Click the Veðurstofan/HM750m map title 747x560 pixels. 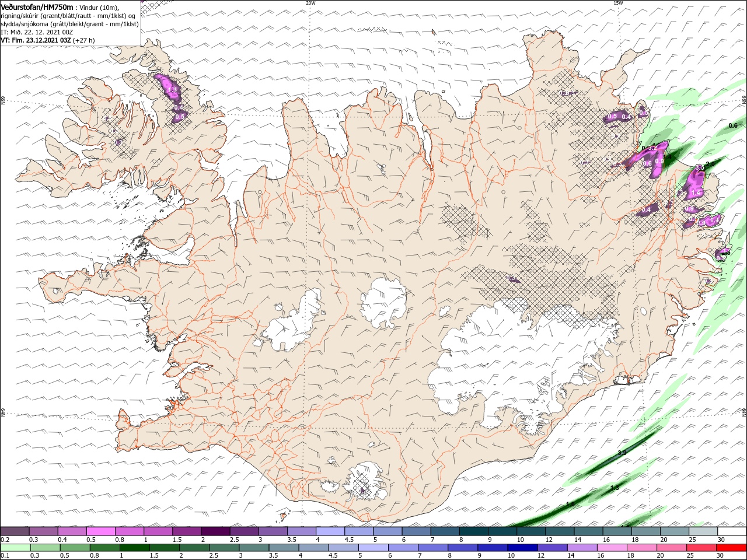click(37, 6)
